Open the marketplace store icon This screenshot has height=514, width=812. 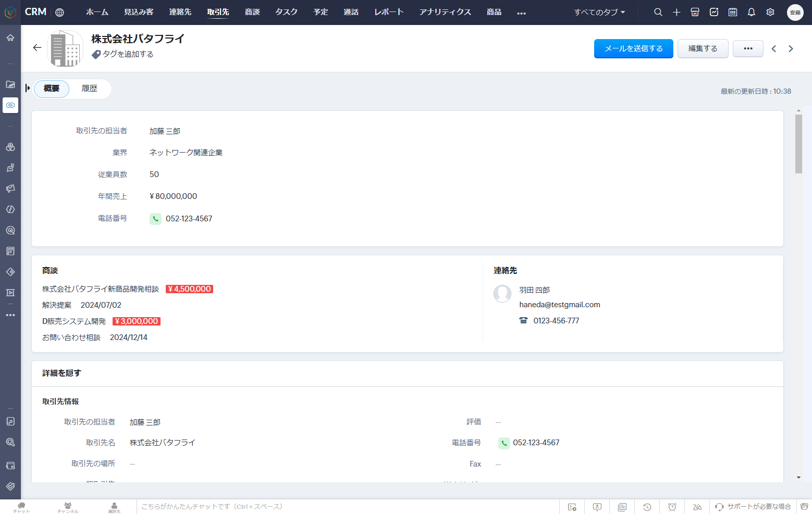(x=695, y=12)
